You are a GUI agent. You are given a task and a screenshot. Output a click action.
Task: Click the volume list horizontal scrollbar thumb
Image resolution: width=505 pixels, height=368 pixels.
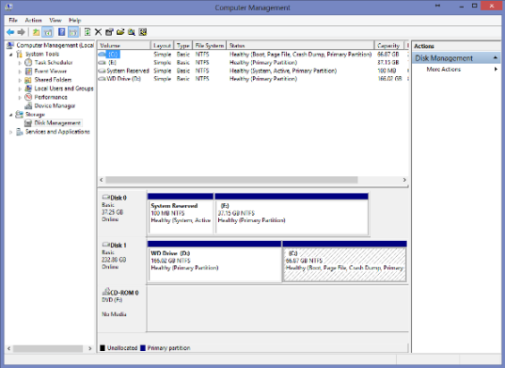click(232, 180)
